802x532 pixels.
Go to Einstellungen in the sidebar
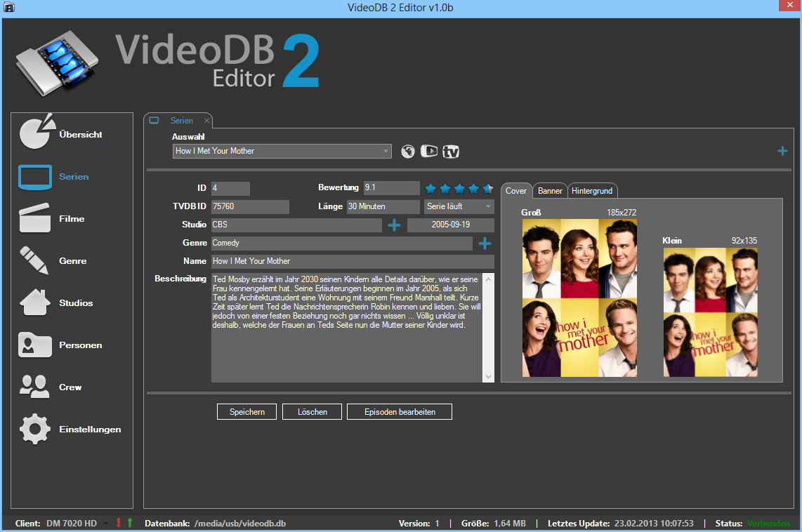90,430
